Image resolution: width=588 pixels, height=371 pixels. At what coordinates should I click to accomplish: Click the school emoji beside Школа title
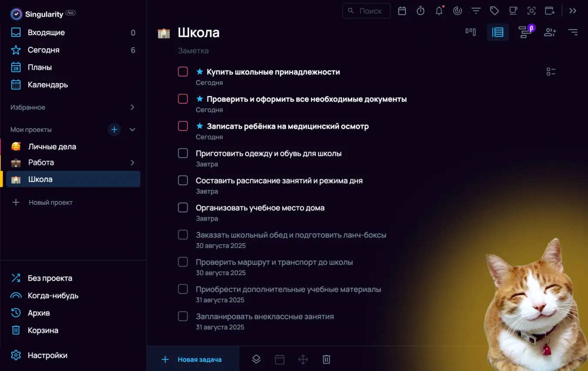pos(164,33)
